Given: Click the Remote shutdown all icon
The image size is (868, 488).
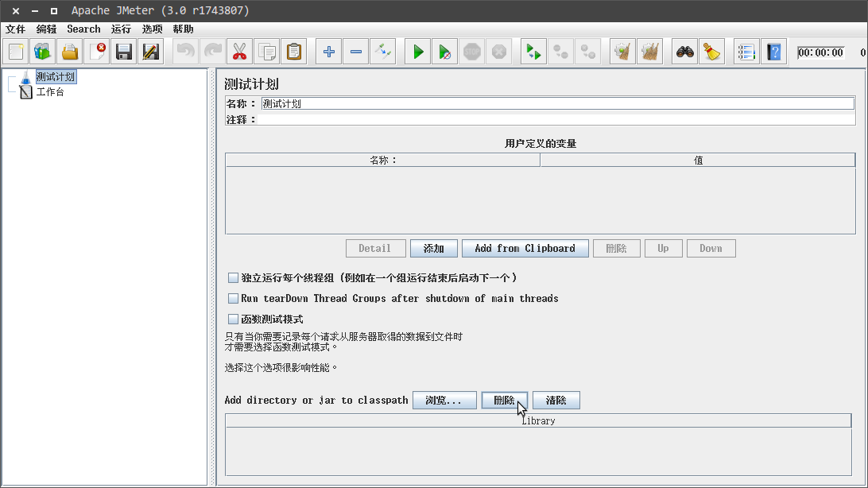Looking at the screenshot, I should [588, 52].
